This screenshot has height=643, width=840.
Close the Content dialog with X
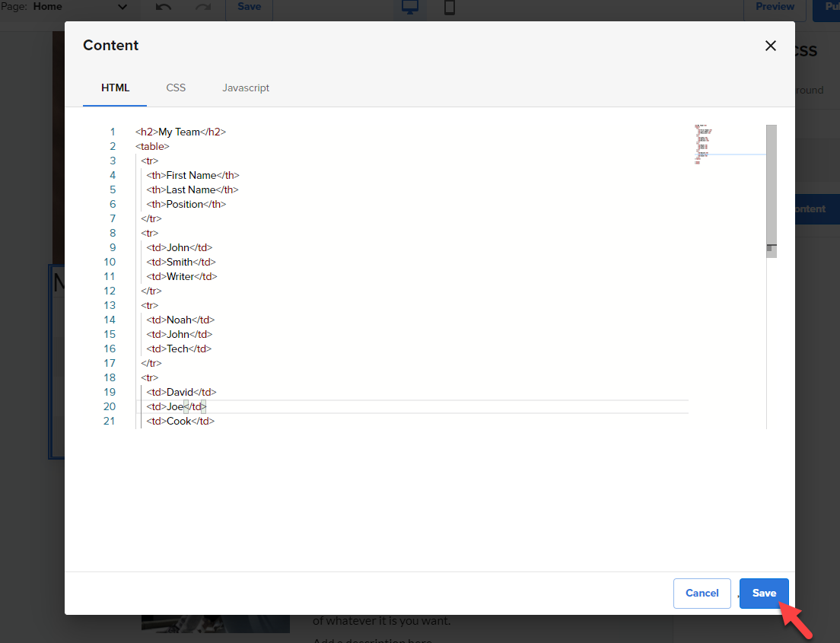click(x=770, y=46)
